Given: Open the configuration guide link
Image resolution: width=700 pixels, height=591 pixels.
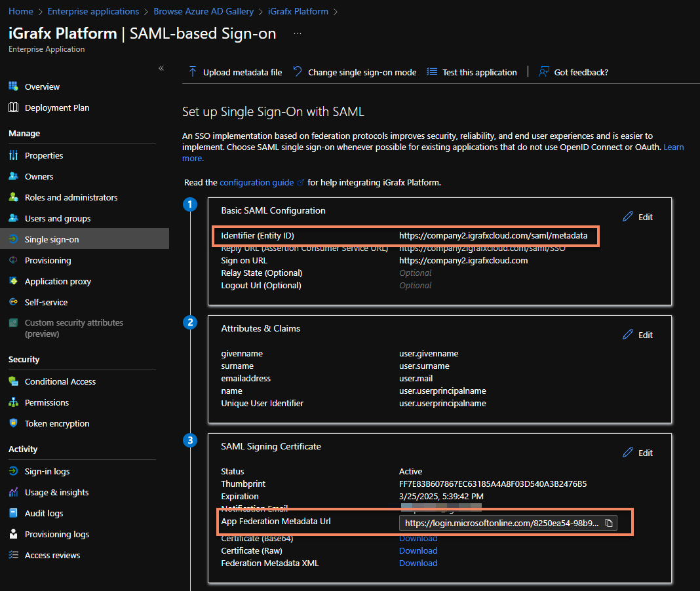Looking at the screenshot, I should point(257,182).
